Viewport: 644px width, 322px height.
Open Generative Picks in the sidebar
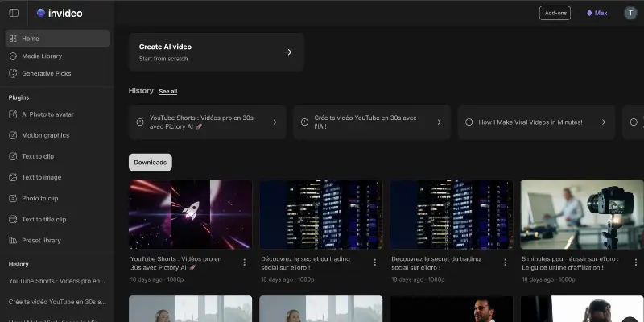[x=57, y=73]
